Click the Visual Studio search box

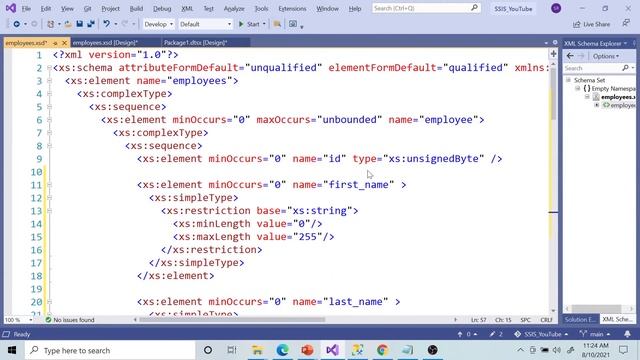tap(426, 8)
